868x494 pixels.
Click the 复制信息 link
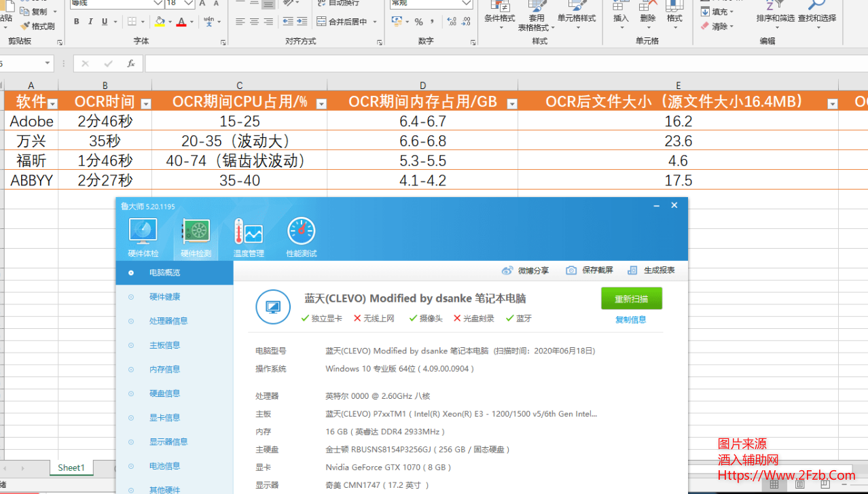tap(630, 319)
